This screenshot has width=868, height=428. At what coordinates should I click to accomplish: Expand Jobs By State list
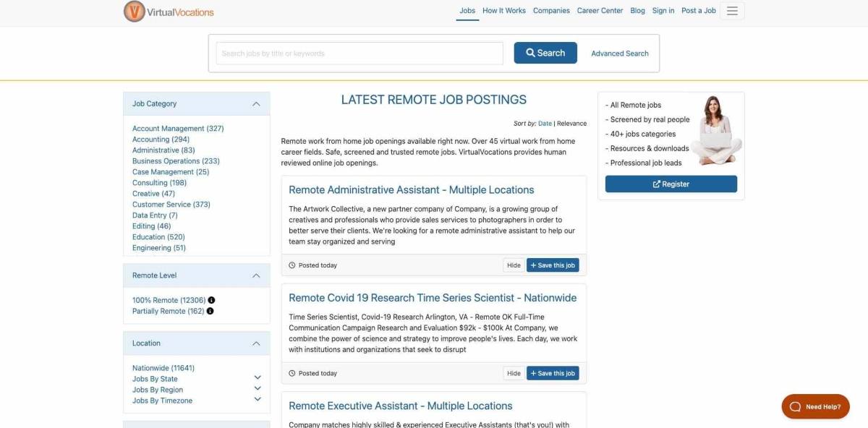click(x=258, y=377)
